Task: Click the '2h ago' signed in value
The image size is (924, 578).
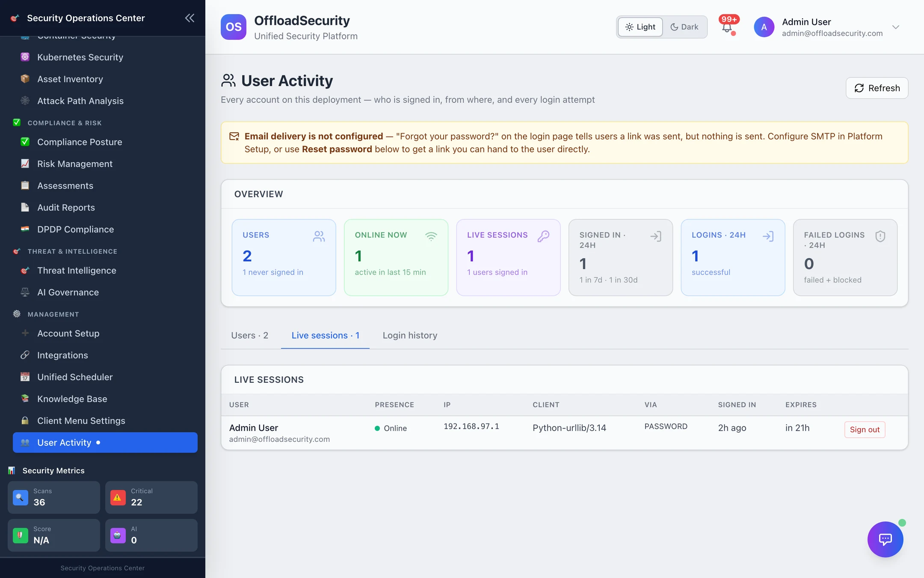Action: [732, 428]
